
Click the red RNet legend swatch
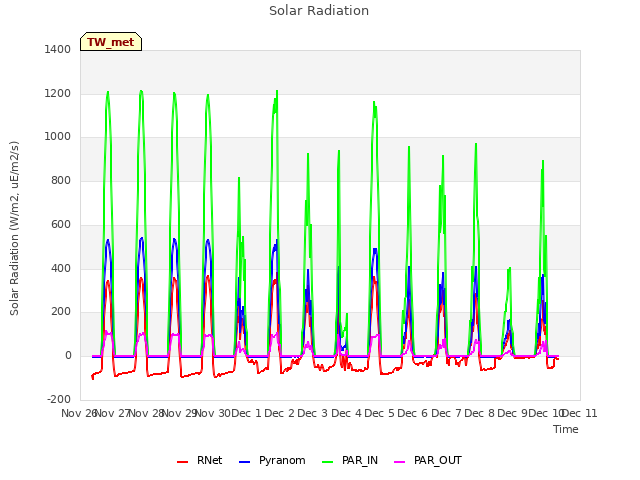point(182,462)
